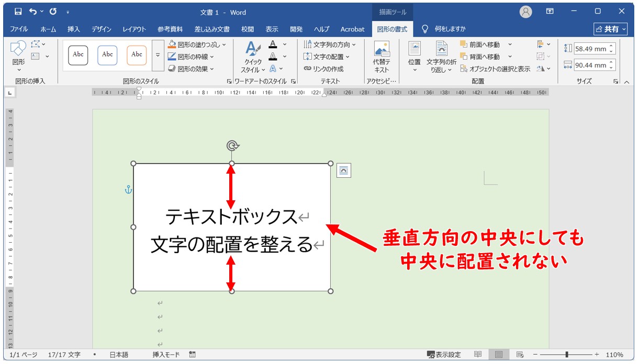This screenshot has width=639, height=364.
Task: Open the ワードアートのスタイル dialog launcher
Action: pyautogui.click(x=293, y=82)
